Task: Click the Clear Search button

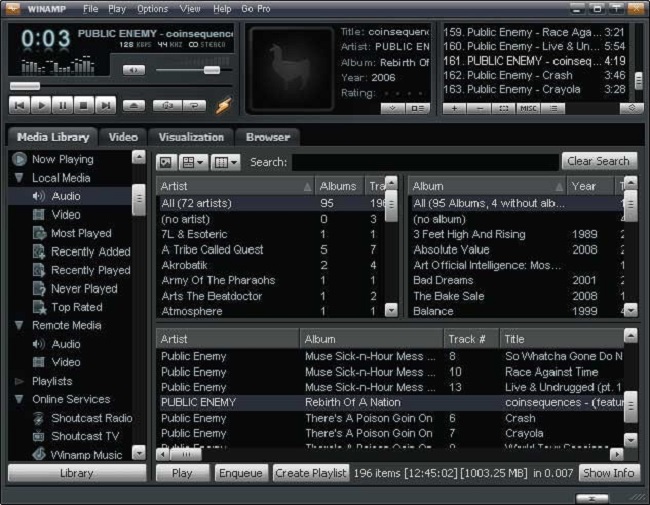Action: [x=599, y=161]
